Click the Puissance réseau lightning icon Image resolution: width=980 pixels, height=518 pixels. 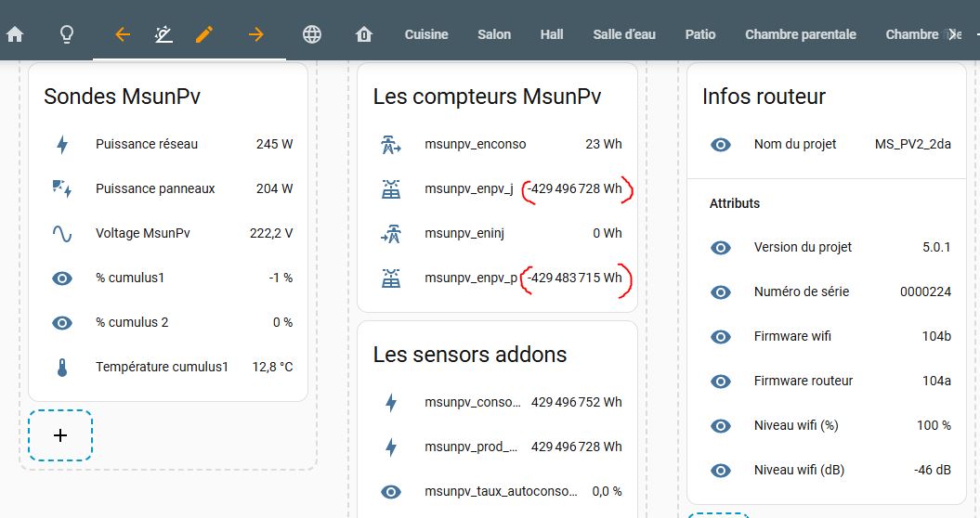(x=62, y=144)
